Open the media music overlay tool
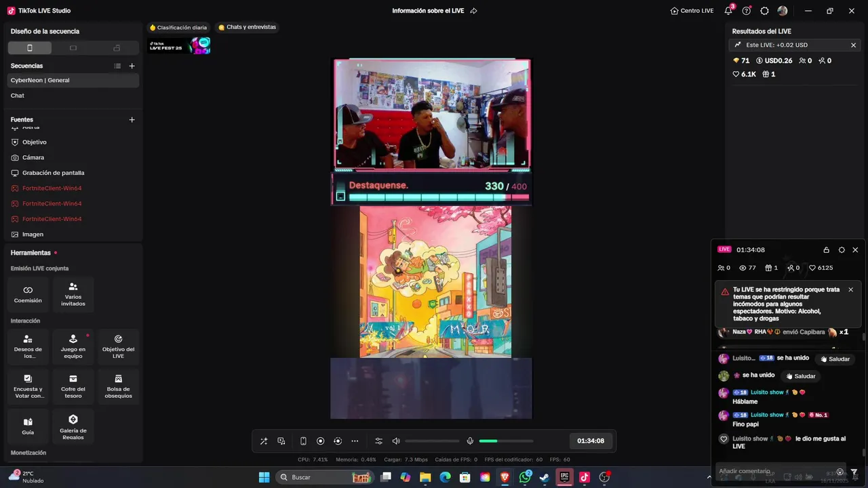Screen dimensions: 868x488 [281, 441]
